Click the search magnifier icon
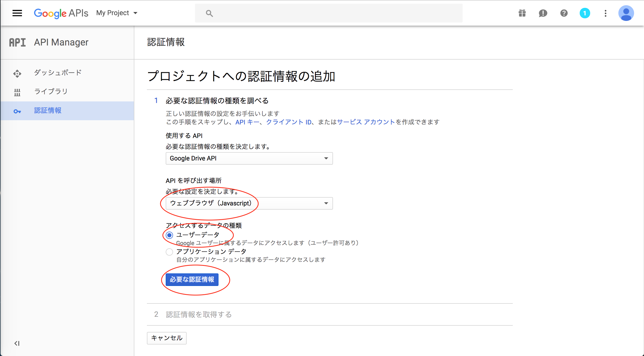Screen dimensions: 644x356 click(x=209, y=13)
